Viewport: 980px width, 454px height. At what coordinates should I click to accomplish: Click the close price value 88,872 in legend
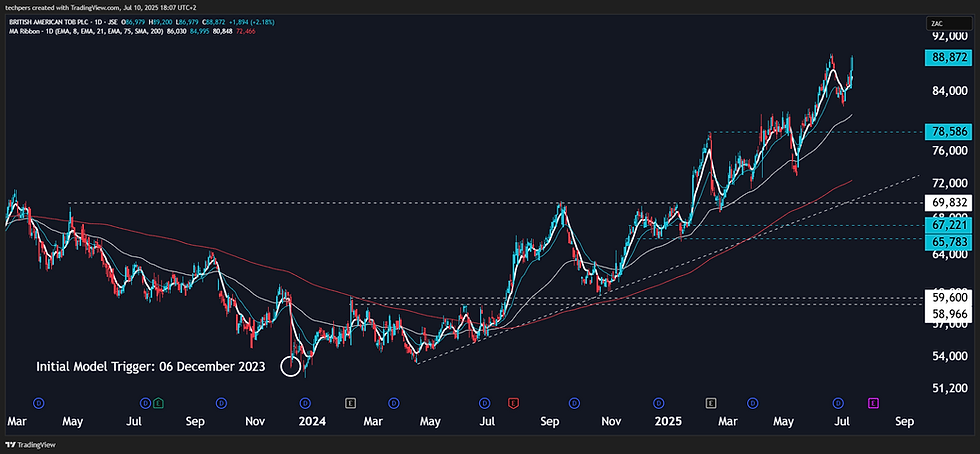(x=216, y=23)
